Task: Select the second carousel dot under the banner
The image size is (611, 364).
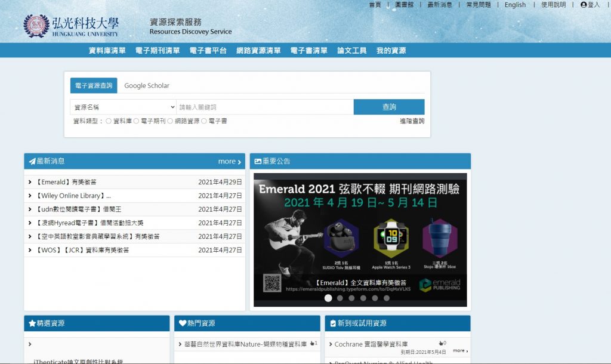Action: coord(340,298)
